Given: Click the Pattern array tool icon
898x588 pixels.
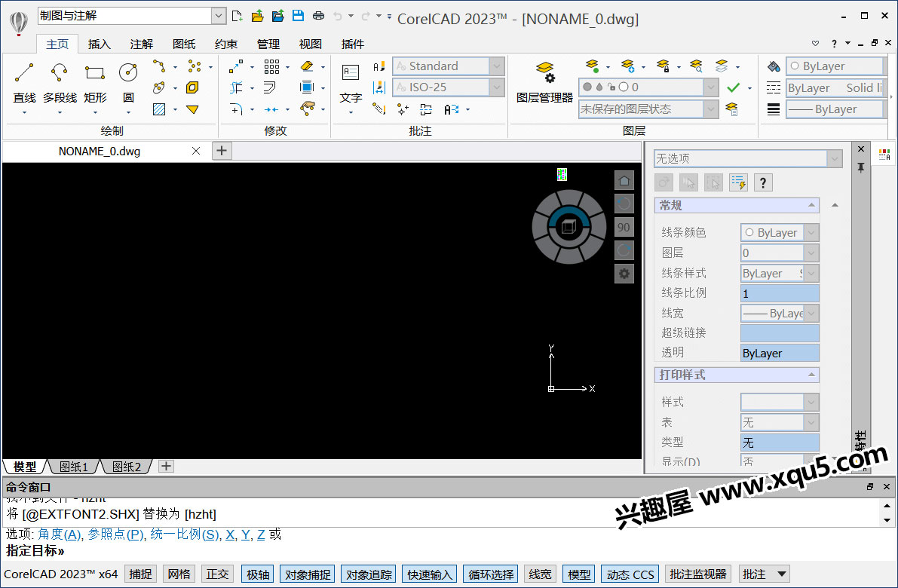Looking at the screenshot, I should click(271, 67).
